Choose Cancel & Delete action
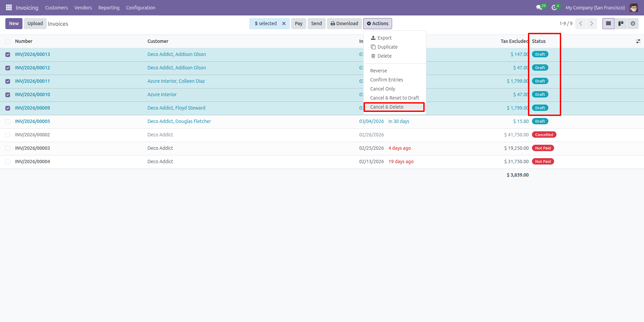This screenshot has height=322, width=644. coord(395,107)
